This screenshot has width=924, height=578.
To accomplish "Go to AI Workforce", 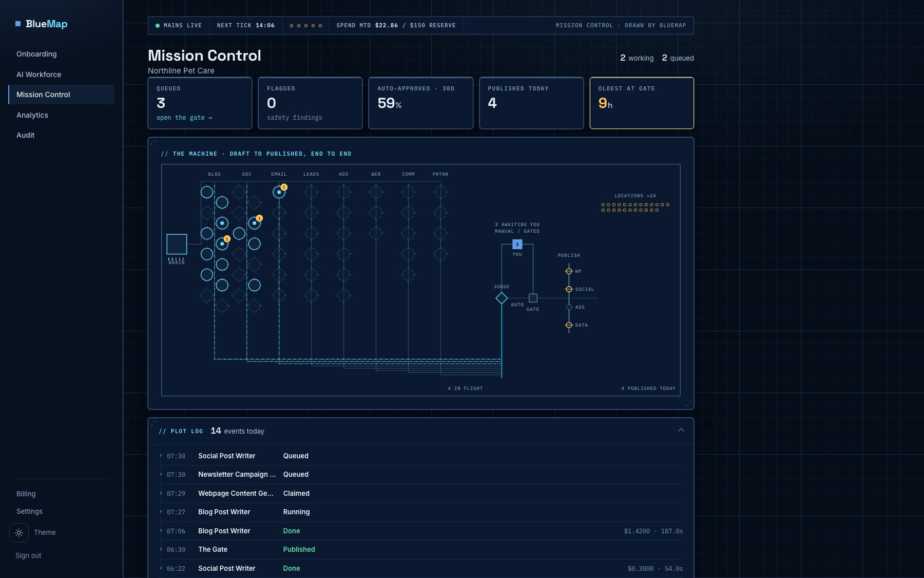I will pos(61,74).
